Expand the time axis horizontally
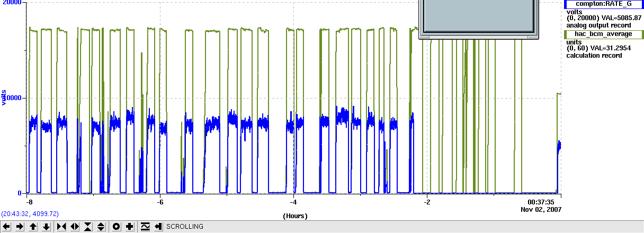This screenshot has height=233, width=644. pos(75,227)
